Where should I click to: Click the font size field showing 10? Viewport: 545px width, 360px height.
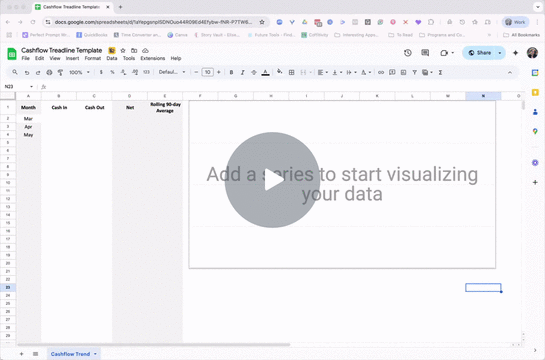click(x=208, y=72)
